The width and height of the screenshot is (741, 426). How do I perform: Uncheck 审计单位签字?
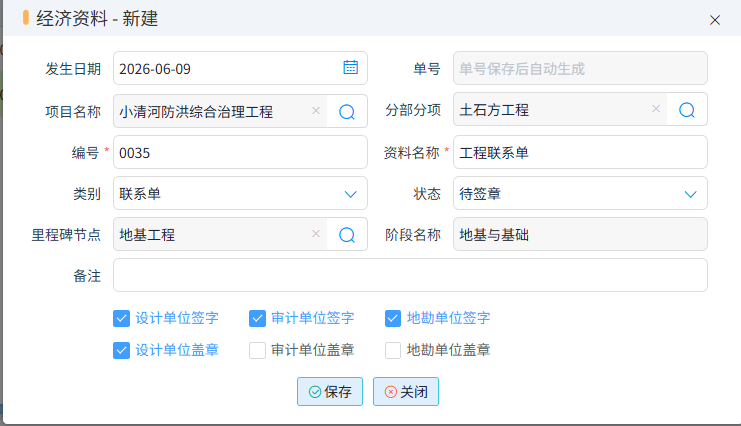(257, 318)
